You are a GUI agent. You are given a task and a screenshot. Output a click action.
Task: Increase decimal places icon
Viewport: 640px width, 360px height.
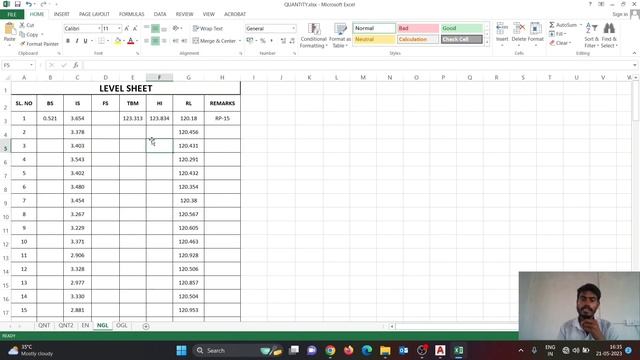[x=283, y=41]
